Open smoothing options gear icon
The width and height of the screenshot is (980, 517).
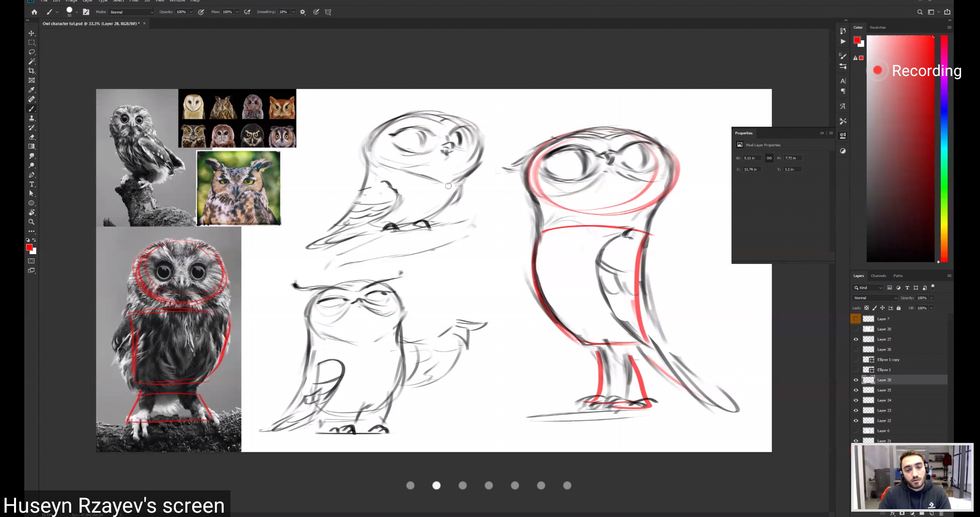tap(303, 12)
